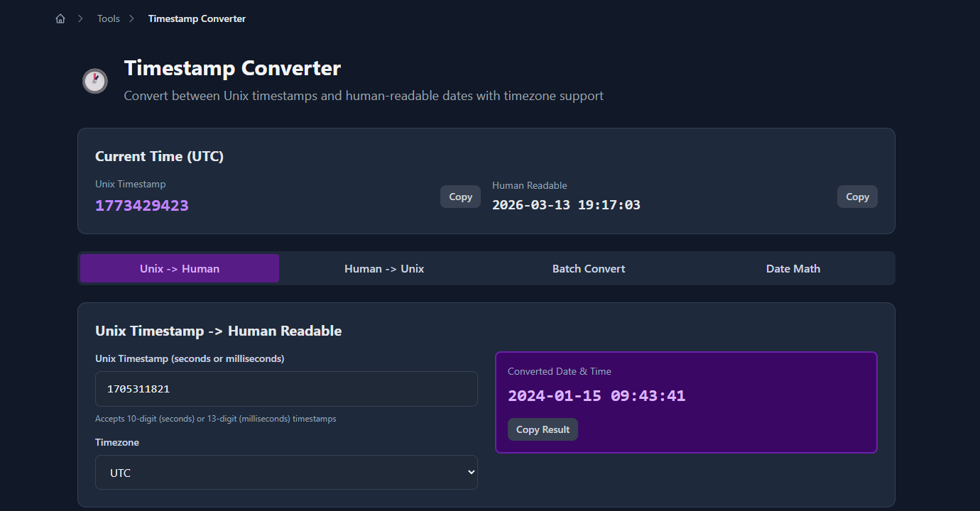Click the page subtitle about timezone support
980x511 pixels.
tap(364, 95)
